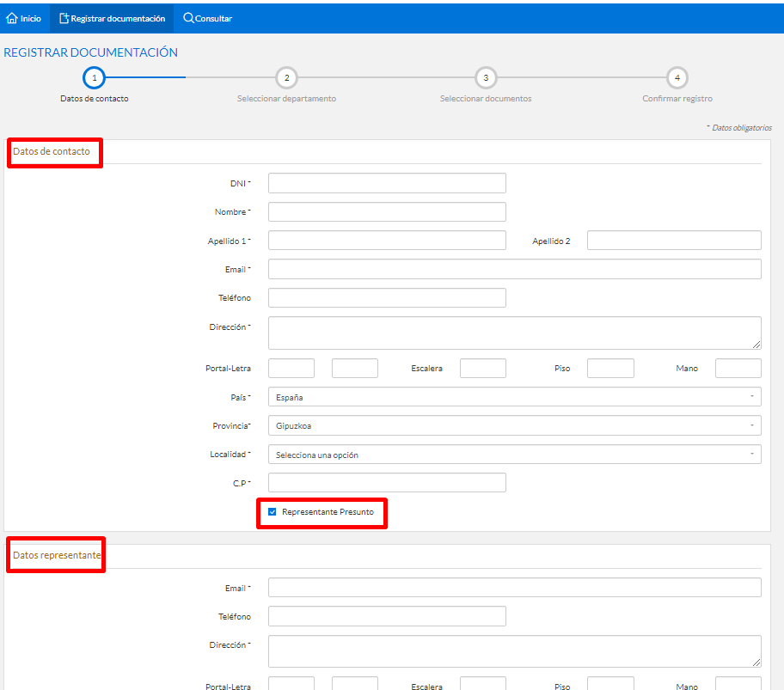Image resolution: width=784 pixels, height=690 pixels.
Task: Open the Localidad dropdown to select option
Action: tap(514, 455)
